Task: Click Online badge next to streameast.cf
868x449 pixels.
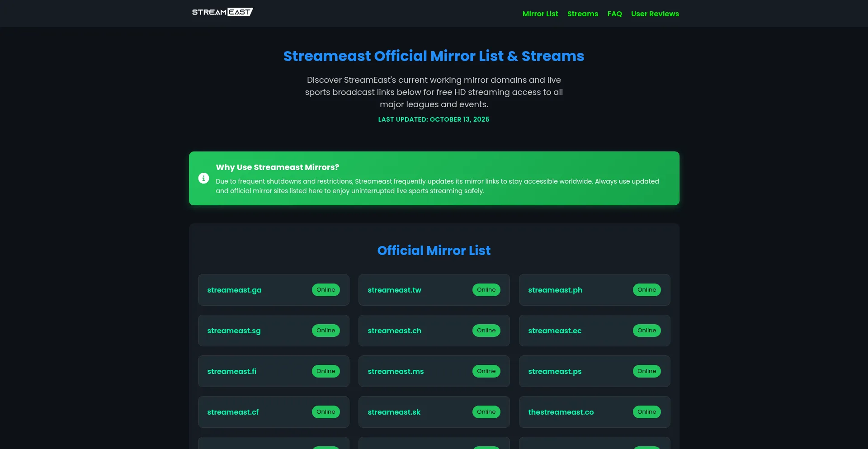Action: [x=325, y=412]
